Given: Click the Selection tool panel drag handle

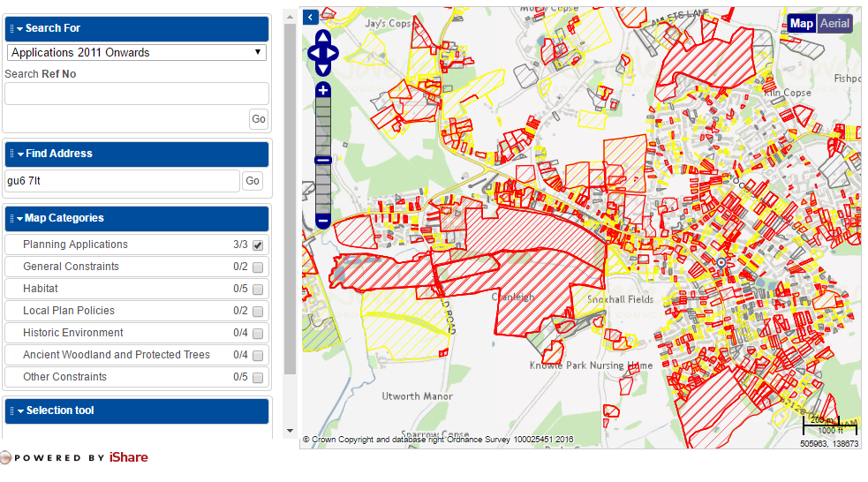Looking at the screenshot, I should (x=12, y=410).
